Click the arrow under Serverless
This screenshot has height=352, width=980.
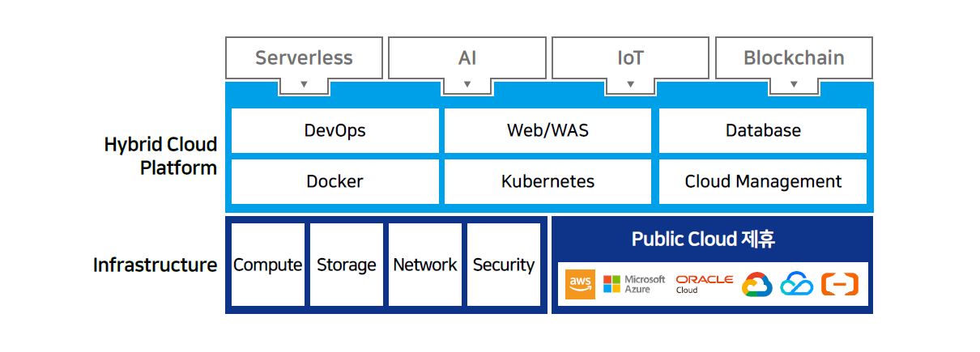[x=304, y=84]
